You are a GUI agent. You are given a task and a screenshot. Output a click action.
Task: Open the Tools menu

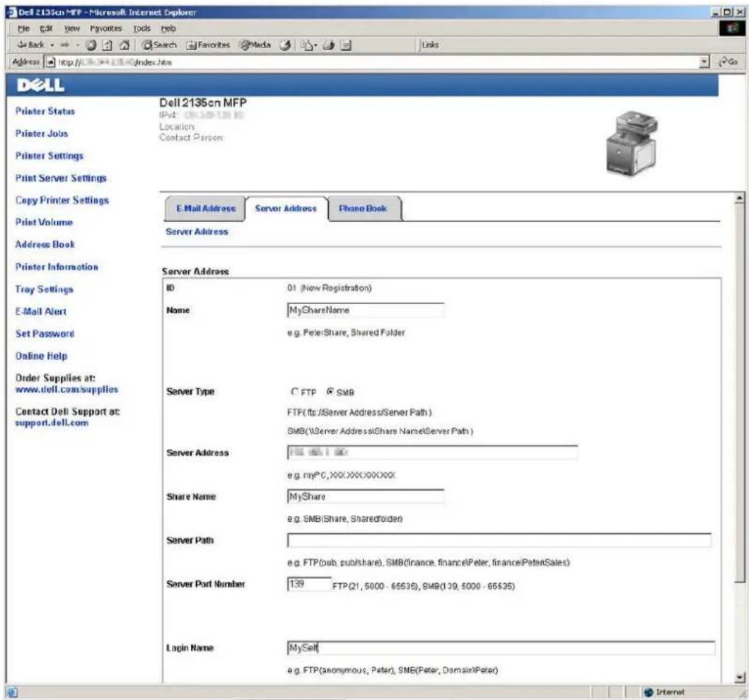(x=142, y=29)
